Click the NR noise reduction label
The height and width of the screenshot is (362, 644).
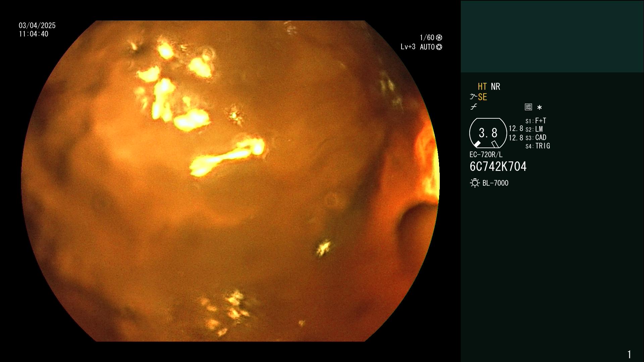pyautogui.click(x=495, y=86)
